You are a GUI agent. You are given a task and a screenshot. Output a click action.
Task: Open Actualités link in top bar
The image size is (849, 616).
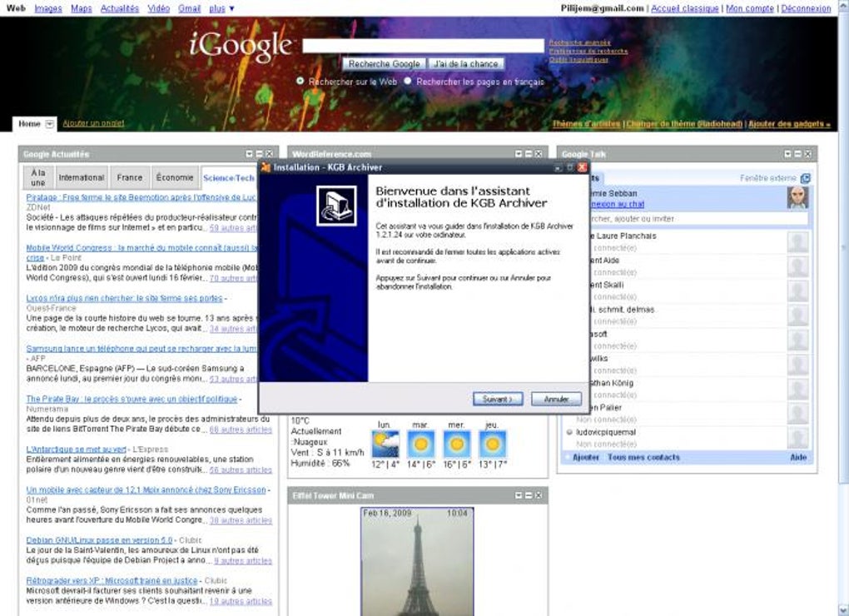click(x=120, y=8)
